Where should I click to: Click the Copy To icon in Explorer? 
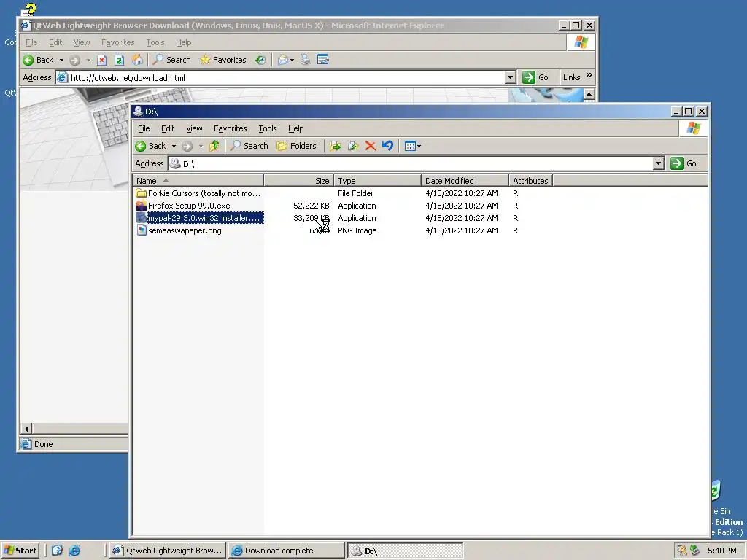353,146
